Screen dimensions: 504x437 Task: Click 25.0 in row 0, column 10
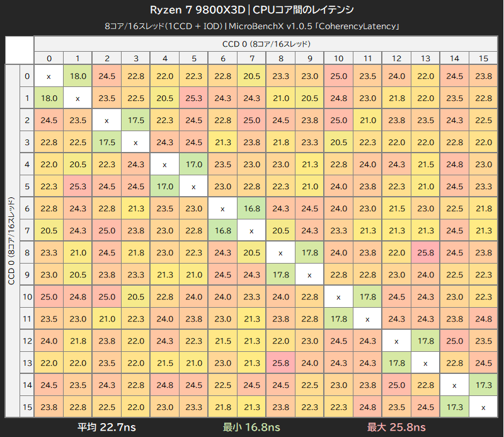coord(338,76)
